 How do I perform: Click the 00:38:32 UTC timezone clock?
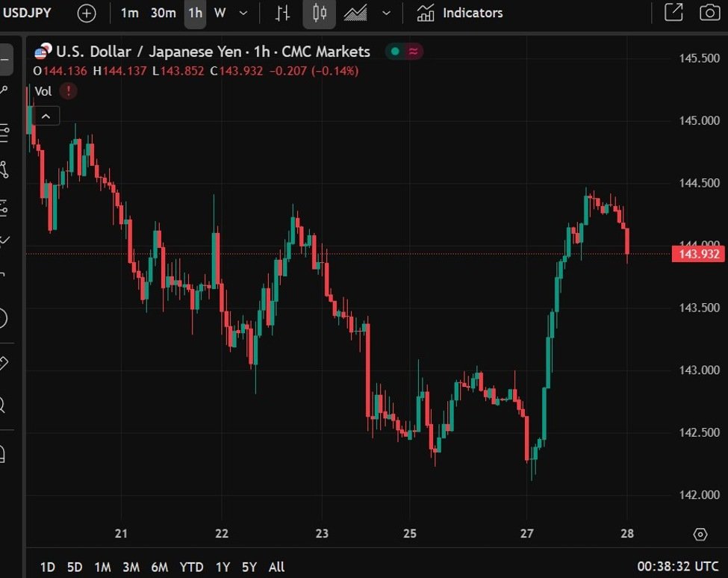[x=678, y=567]
